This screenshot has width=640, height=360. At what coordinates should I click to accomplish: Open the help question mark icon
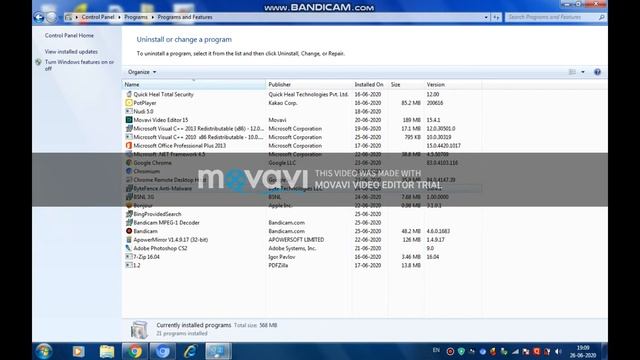598,72
